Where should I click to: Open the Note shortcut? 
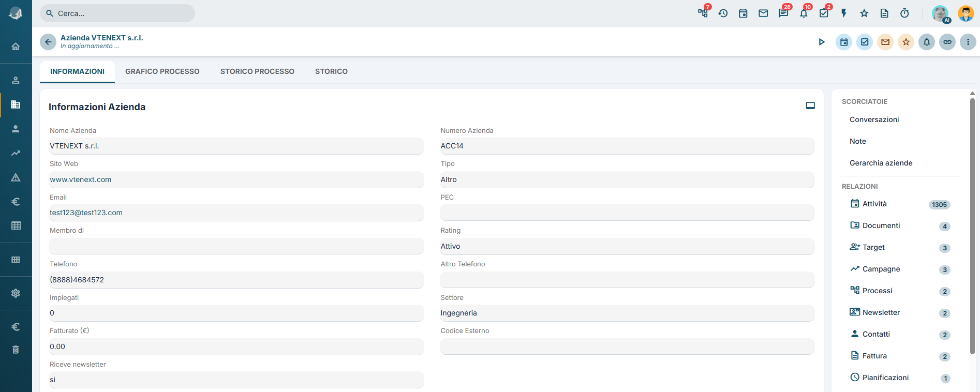pyautogui.click(x=858, y=141)
